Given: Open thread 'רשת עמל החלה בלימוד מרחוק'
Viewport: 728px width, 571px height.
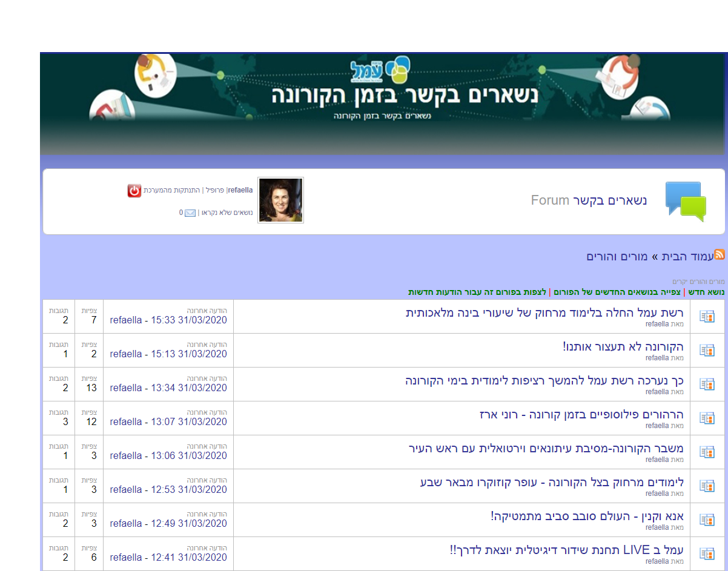Looking at the screenshot, I should tap(544, 313).
